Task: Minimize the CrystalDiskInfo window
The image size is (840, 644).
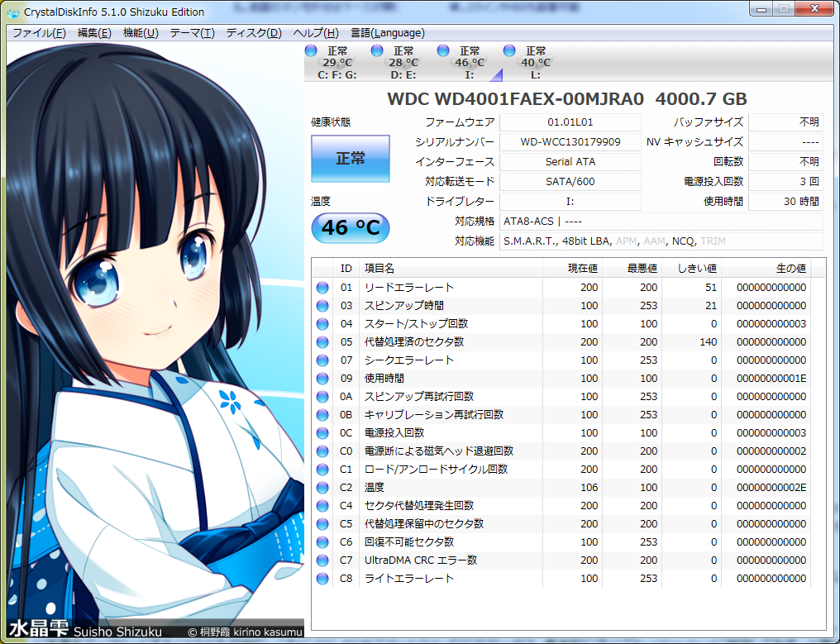Action: tap(761, 8)
